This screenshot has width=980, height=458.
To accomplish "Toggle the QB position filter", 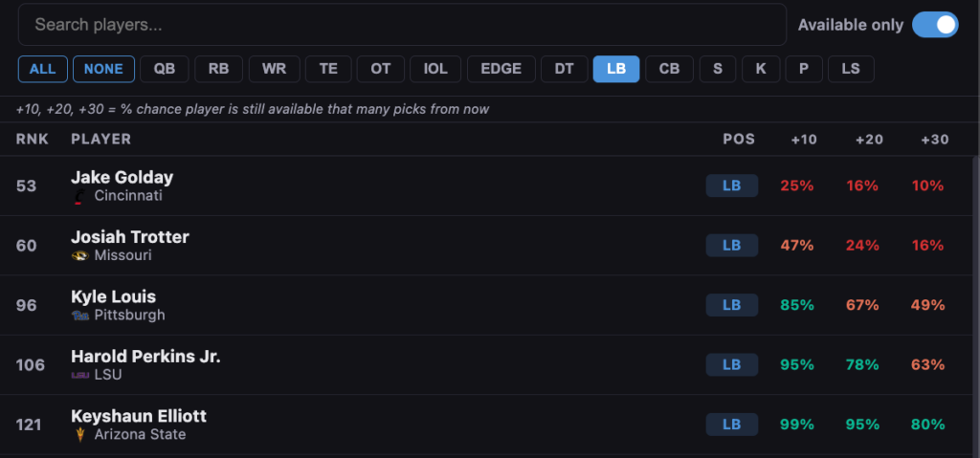I will point(164,69).
